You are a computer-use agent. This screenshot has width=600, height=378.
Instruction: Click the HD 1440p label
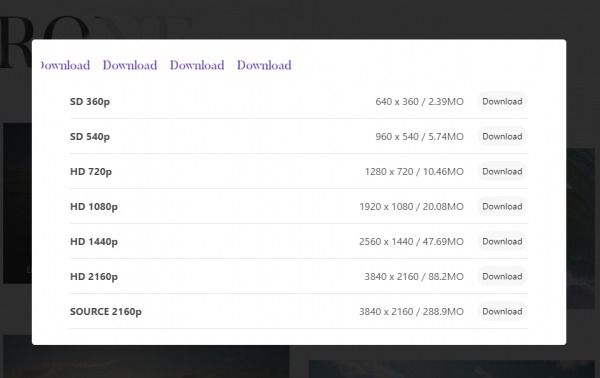coord(94,242)
